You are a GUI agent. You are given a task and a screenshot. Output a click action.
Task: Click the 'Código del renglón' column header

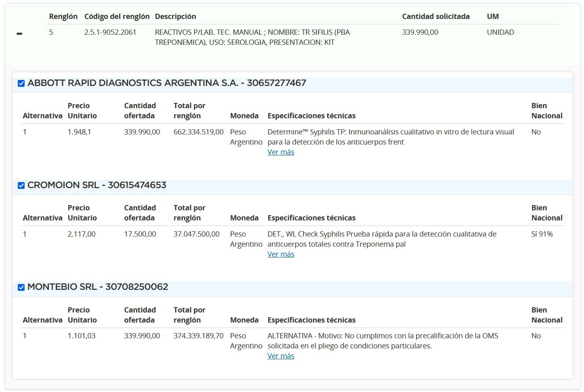(117, 17)
